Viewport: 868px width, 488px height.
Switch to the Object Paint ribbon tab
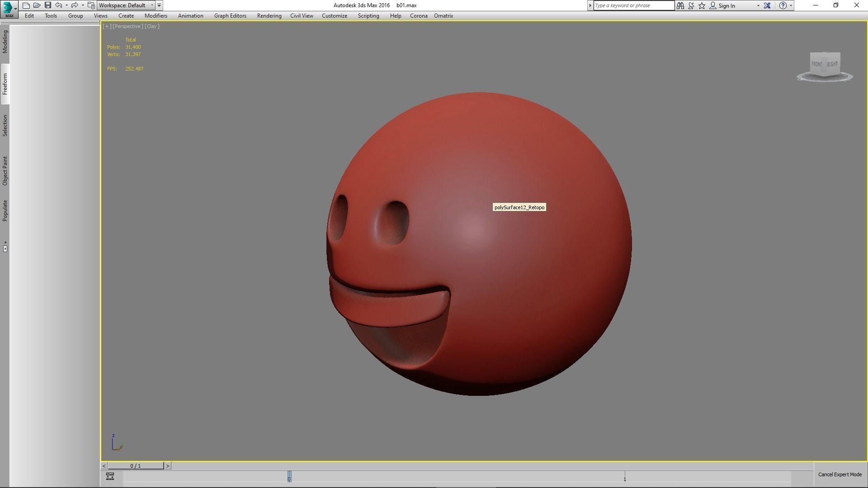[x=5, y=171]
